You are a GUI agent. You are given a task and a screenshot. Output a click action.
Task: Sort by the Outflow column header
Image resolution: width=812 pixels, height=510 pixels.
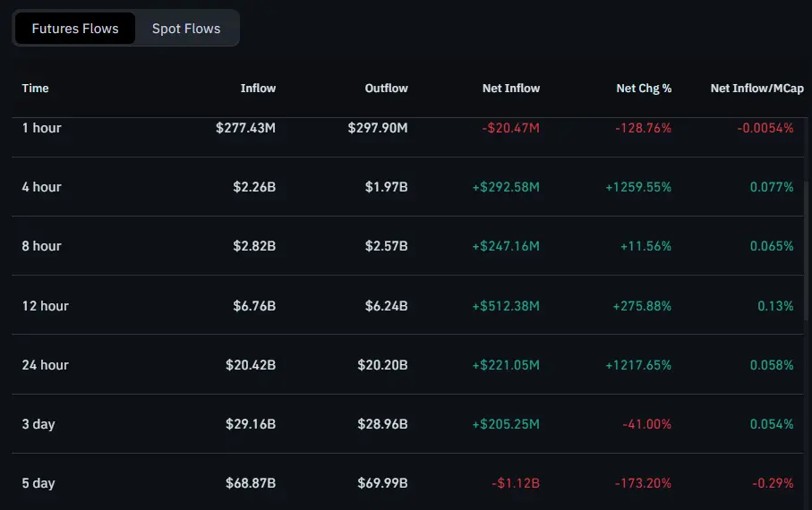(x=386, y=89)
